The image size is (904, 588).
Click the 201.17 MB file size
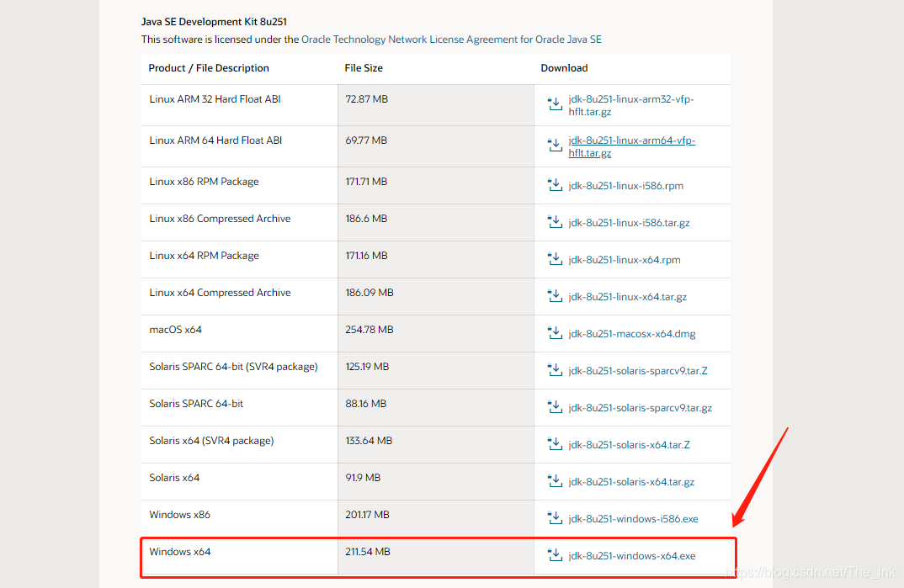[368, 514]
